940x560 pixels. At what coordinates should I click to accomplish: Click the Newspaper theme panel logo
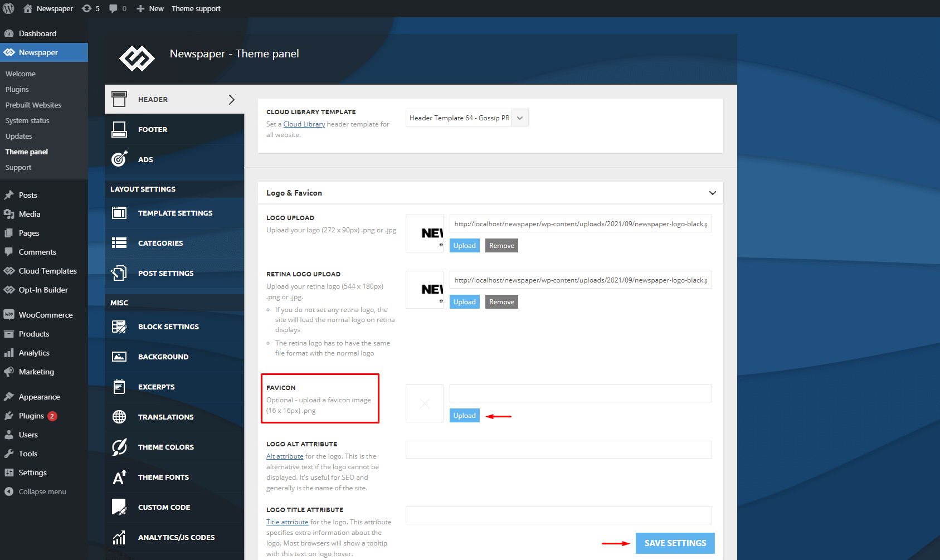tap(137, 58)
